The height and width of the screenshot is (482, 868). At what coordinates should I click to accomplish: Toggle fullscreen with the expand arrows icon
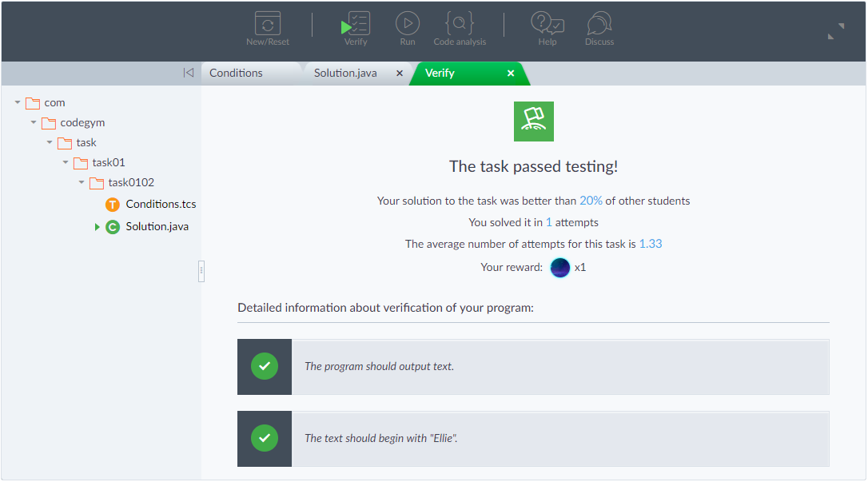pos(836,31)
